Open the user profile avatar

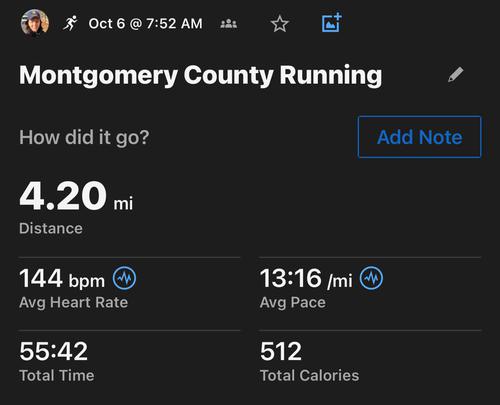tap(35, 22)
